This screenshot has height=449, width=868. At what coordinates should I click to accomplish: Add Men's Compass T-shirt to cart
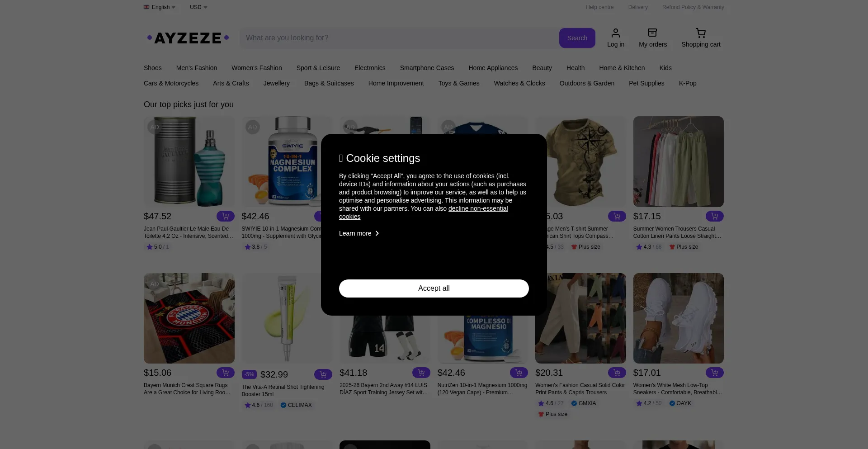pos(617,216)
